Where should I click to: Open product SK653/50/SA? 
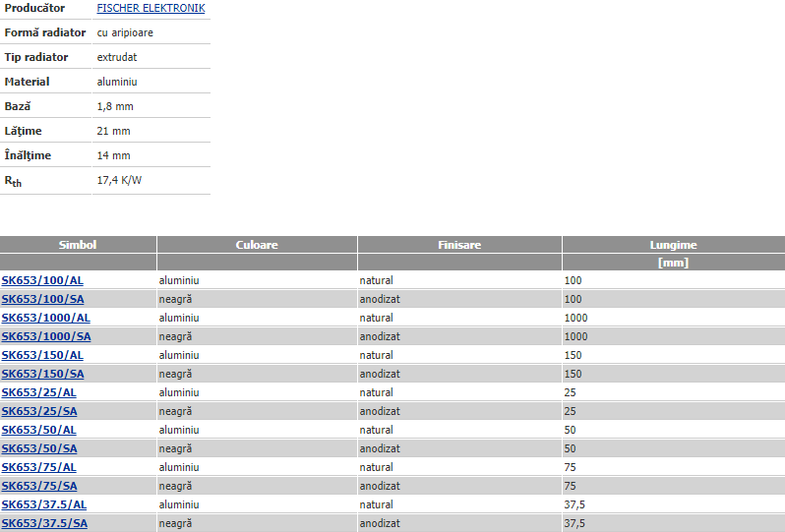(x=38, y=448)
